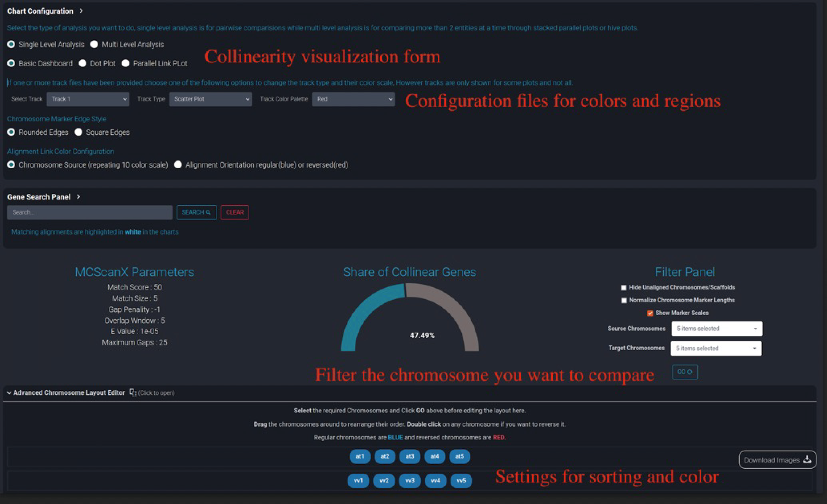Open the Select Track dropdown
The height and width of the screenshot is (504, 827).
tap(88, 99)
